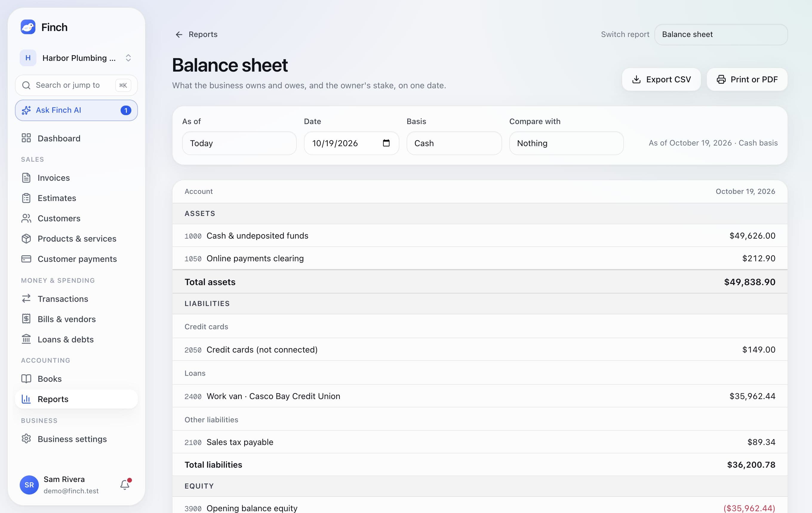Open the Switch report Balance sheet dropdown
The height and width of the screenshot is (513, 812).
721,34
